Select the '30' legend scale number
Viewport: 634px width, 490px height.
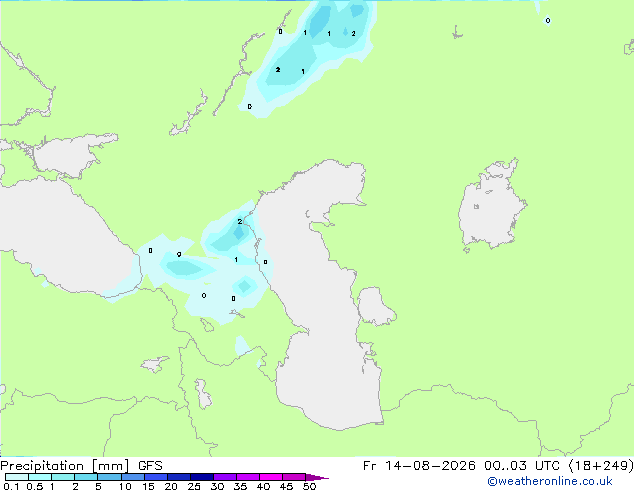pyautogui.click(x=217, y=486)
